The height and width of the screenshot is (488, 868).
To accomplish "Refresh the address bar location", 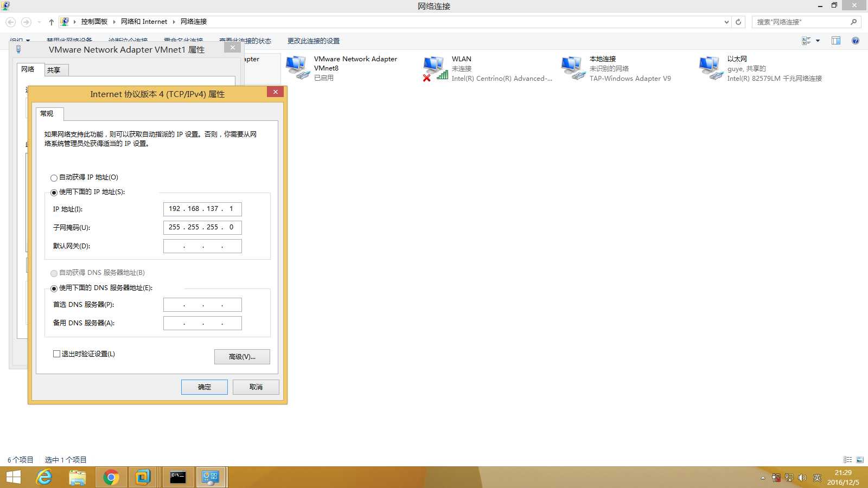I will [x=738, y=22].
